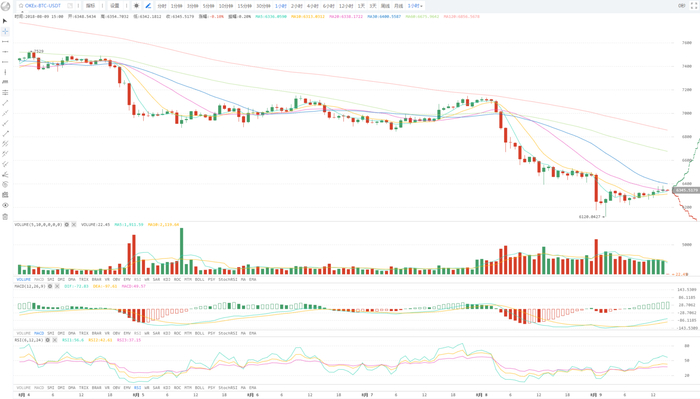This screenshot has width=700, height=399.
Task: Select the 4小时 interval
Action: click(312, 6)
